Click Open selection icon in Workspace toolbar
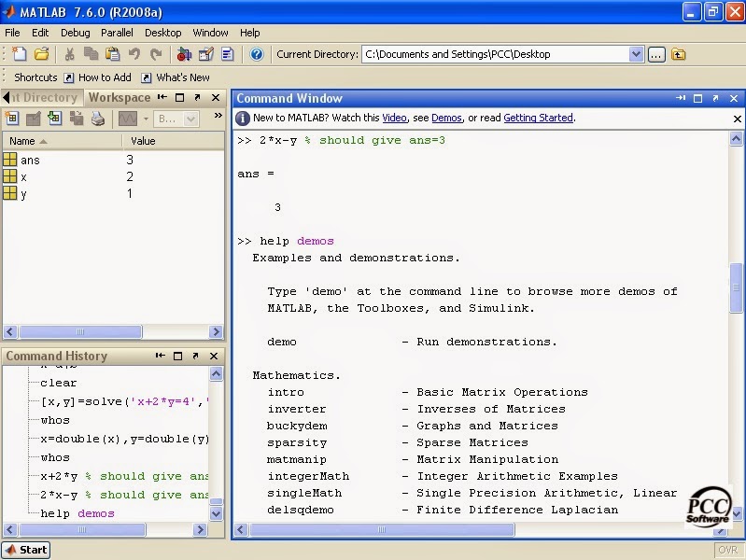 point(34,118)
